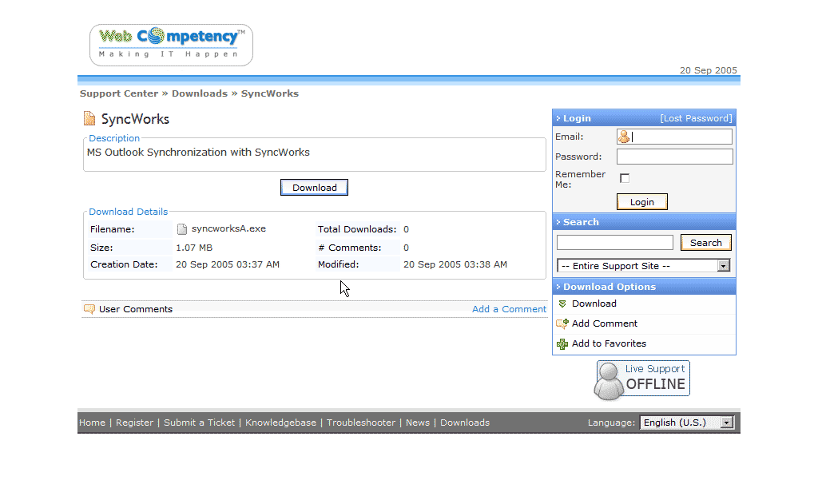The height and width of the screenshot is (504, 818).
Task: Click the syncworksA.exe file icon
Action: tap(181, 229)
